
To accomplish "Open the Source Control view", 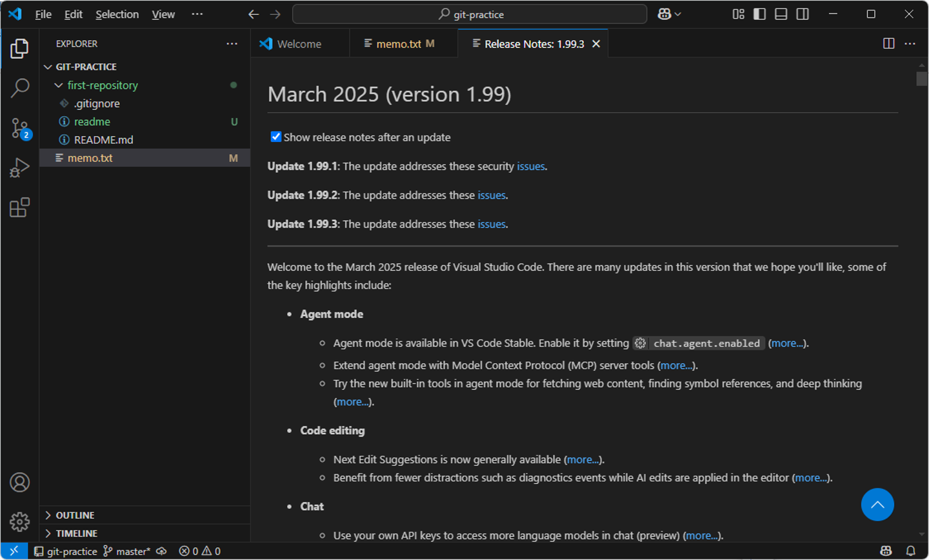I will pos(19,128).
